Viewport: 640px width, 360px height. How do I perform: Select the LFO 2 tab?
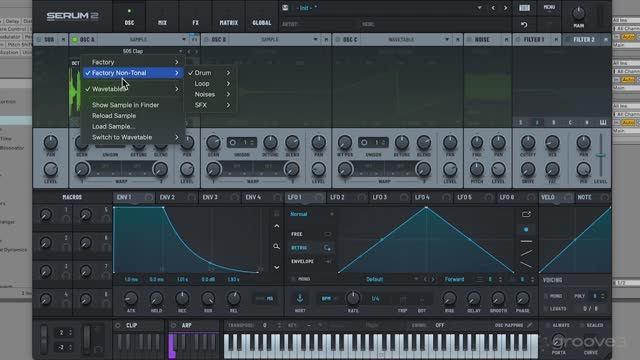[337, 198]
